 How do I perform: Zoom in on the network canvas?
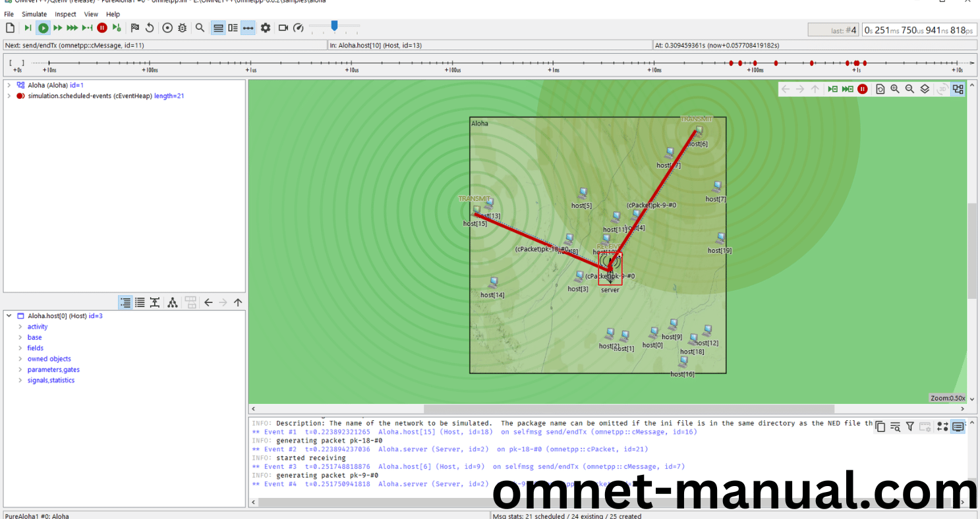point(895,89)
